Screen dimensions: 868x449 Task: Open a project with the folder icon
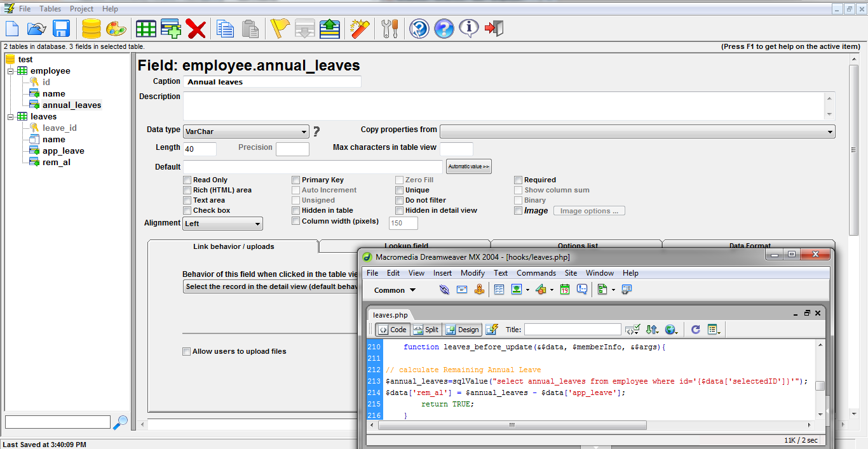pyautogui.click(x=37, y=29)
